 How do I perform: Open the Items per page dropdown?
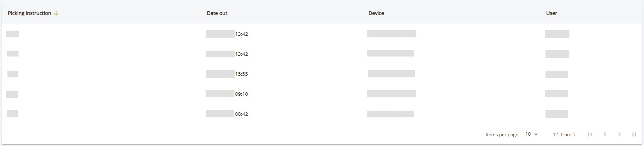click(x=531, y=134)
